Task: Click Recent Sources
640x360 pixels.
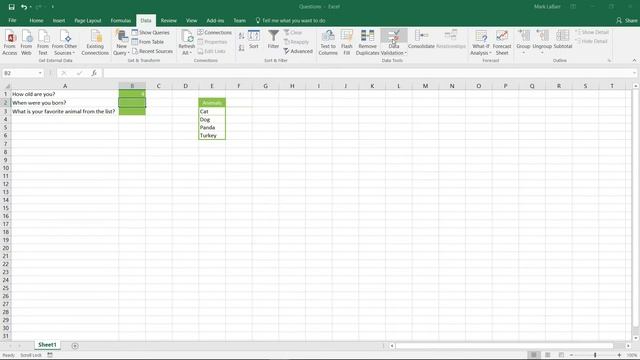Action: tap(152, 51)
